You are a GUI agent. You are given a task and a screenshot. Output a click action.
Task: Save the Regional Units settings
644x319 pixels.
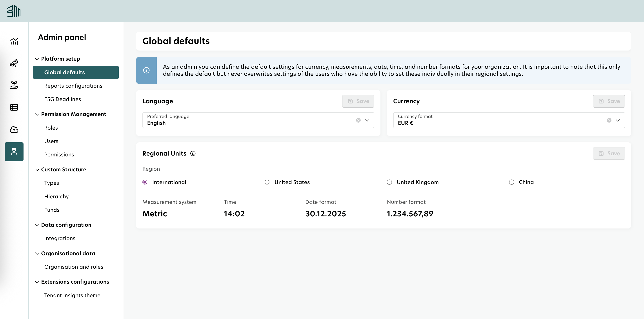point(609,153)
